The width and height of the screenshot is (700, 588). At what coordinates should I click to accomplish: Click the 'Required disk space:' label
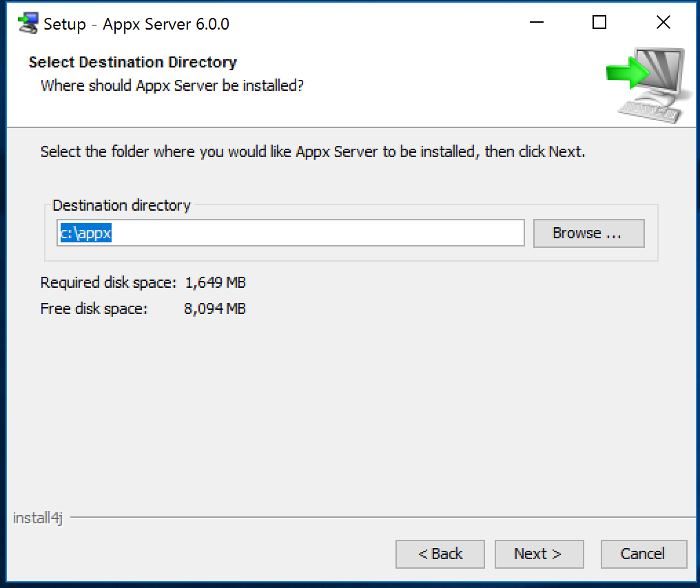[x=108, y=282]
